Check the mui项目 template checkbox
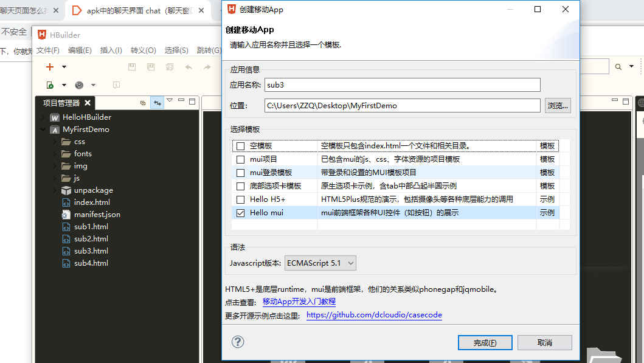Screen dimensions: 644x363 pyautogui.click(x=241, y=159)
